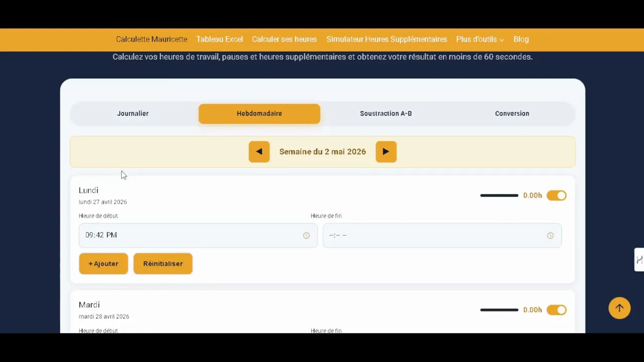Go to previous week arrow
Image resolution: width=644 pixels, height=362 pixels.
click(259, 151)
